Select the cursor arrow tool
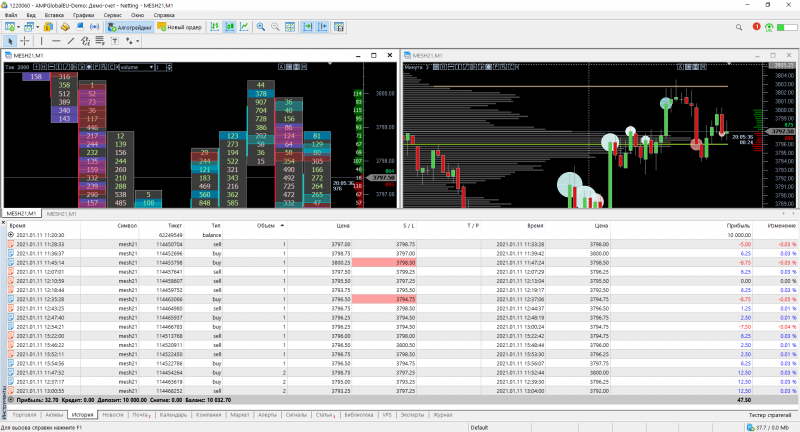This screenshot has width=800, height=432. (x=10, y=41)
